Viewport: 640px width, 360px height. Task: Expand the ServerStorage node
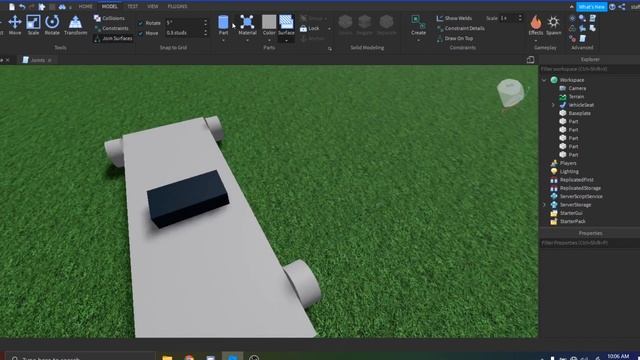point(544,204)
